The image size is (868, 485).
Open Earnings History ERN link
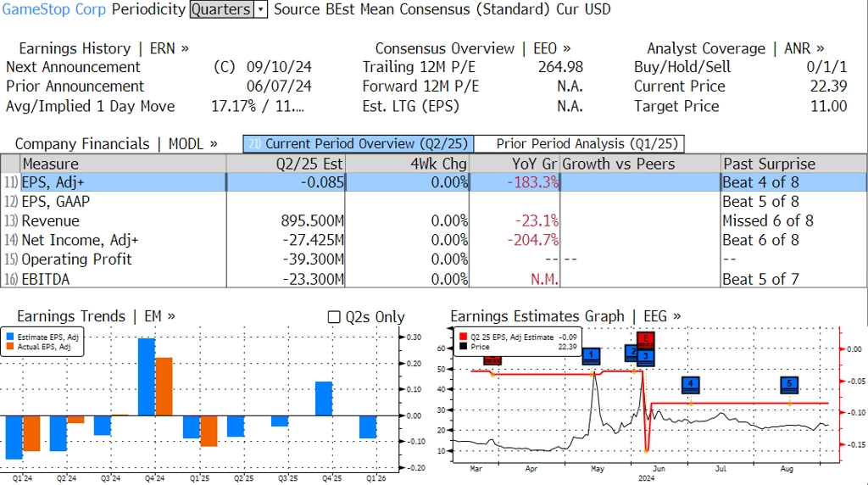(x=103, y=48)
